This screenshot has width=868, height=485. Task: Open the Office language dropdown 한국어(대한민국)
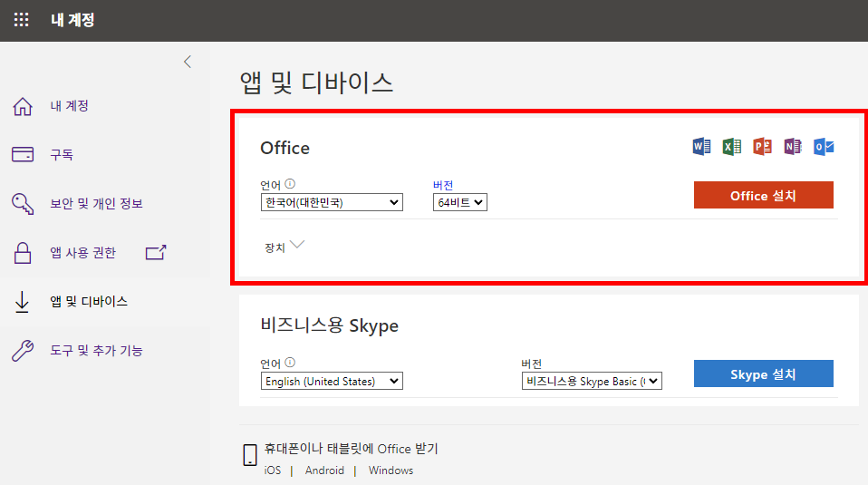(x=332, y=202)
